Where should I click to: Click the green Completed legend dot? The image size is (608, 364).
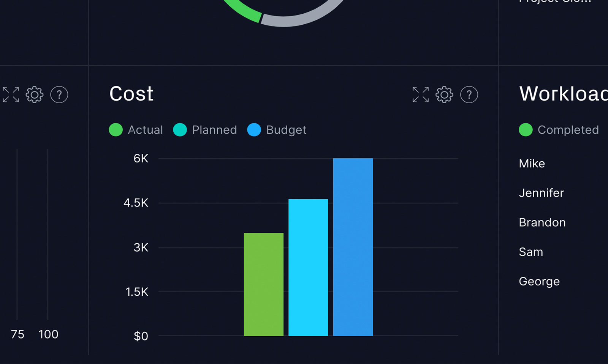click(526, 130)
